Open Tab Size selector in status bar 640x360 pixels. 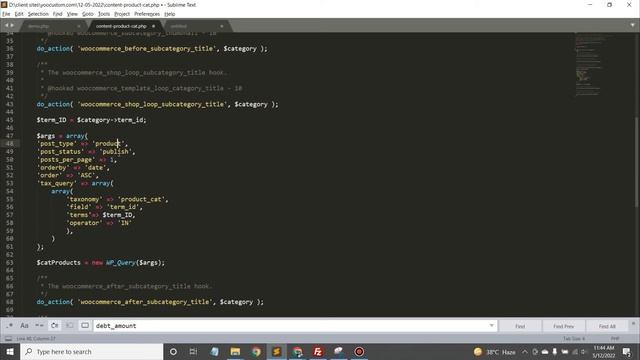[574, 339]
